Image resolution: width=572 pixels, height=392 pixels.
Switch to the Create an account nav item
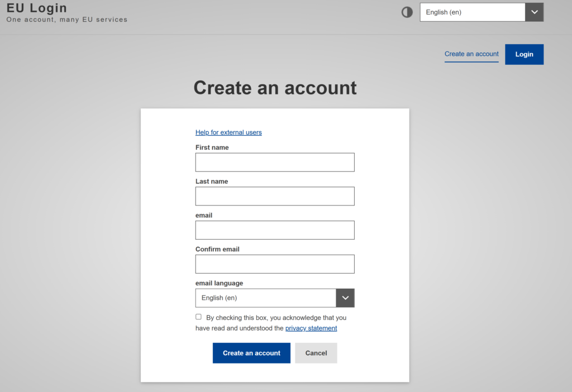[x=471, y=54]
